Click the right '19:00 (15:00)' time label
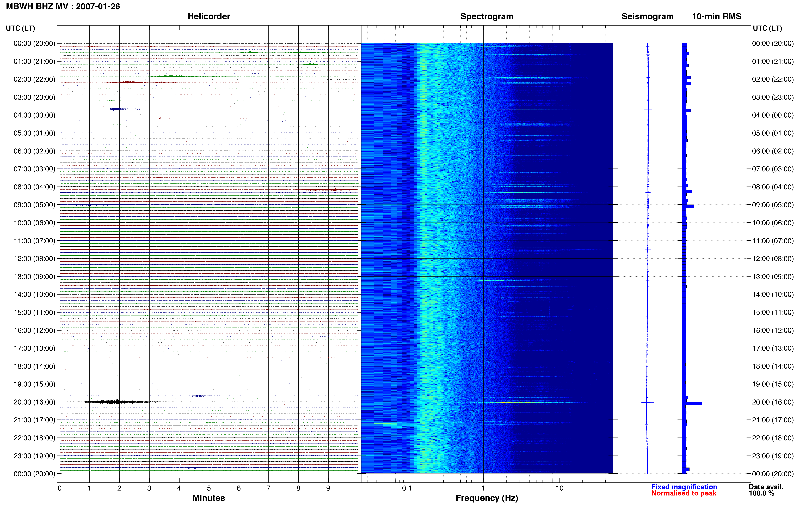Image resolution: width=812 pixels, height=508 pixels. pyautogui.click(x=773, y=384)
